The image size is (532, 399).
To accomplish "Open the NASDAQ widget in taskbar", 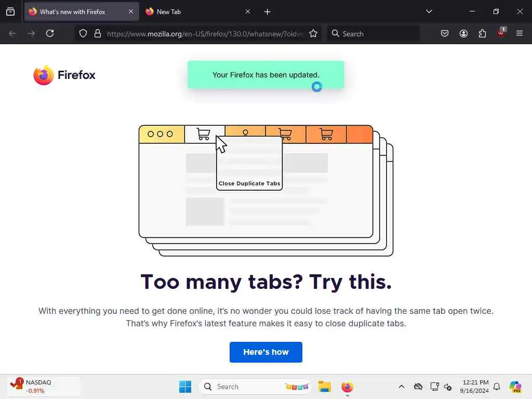I will pos(44,387).
